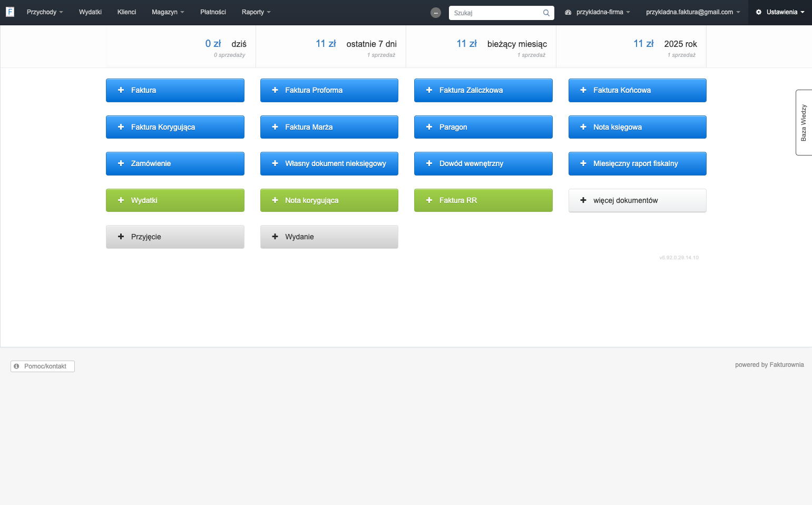Screen dimensions: 812x505
Task: Create a Faktura Zaliczkowa
Action: pos(483,90)
